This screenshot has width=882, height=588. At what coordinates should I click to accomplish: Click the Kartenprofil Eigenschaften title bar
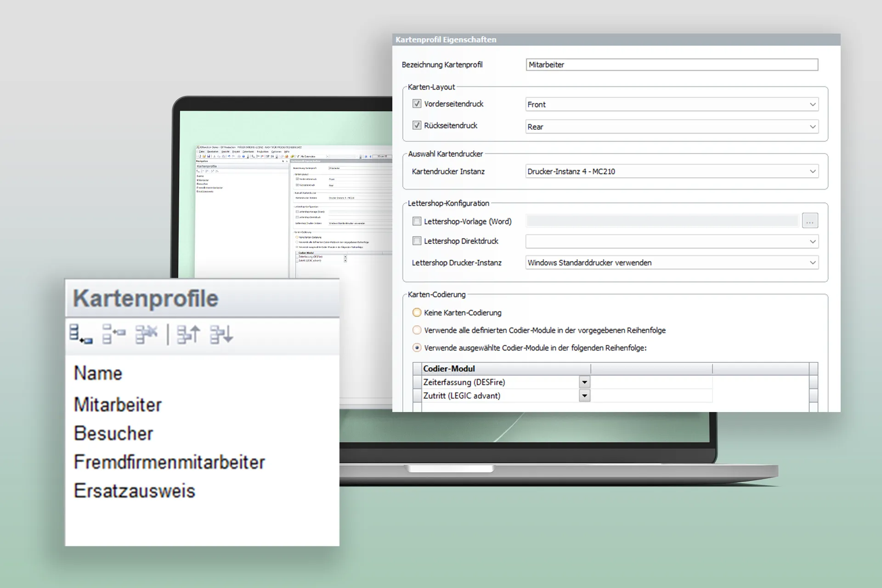coord(616,40)
